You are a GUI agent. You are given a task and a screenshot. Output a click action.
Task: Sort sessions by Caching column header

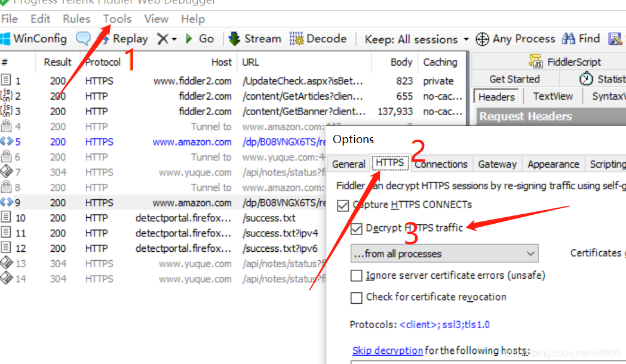440,62
